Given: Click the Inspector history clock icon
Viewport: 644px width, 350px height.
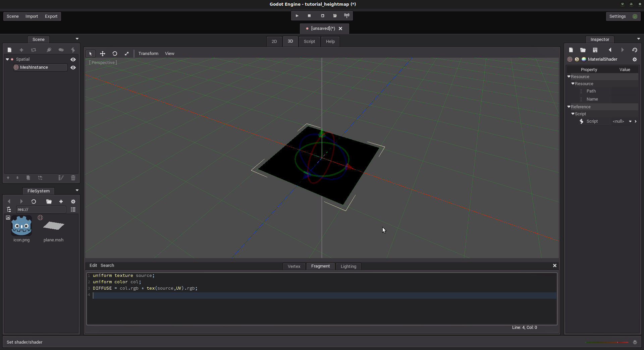Looking at the screenshot, I should [635, 50].
